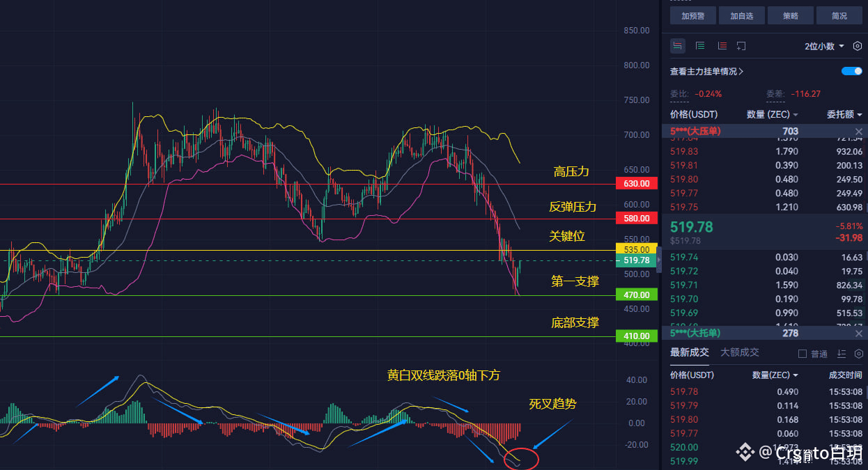This screenshot has width=868, height=470.
Task: Open trades list sorting icon
Action: [x=842, y=354]
